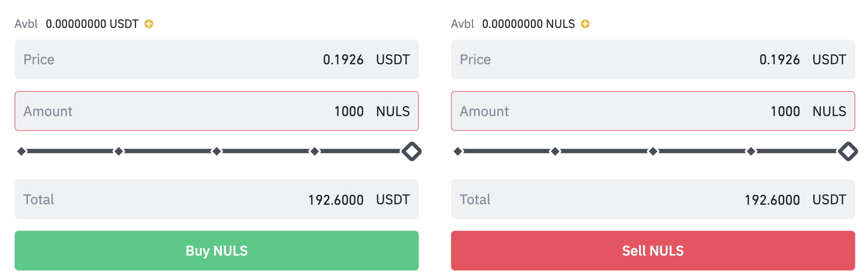
Task: Click the Buy NULS button
Action: click(217, 251)
